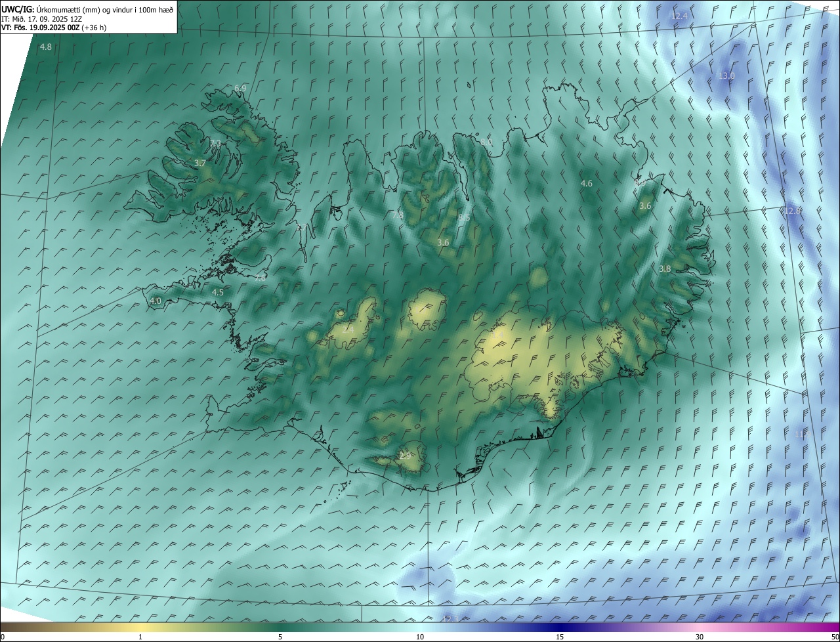Click the 12.8 value label on the map
The image size is (840, 642).
click(793, 211)
